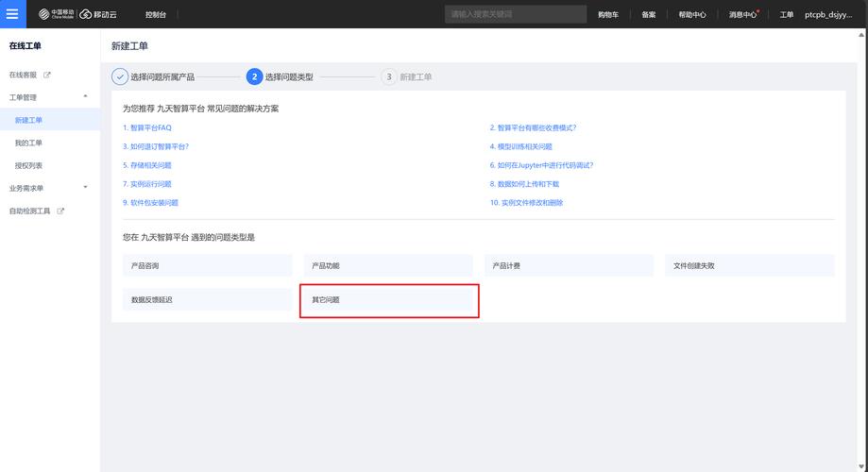Open the 软件包安装问题 link

click(150, 203)
